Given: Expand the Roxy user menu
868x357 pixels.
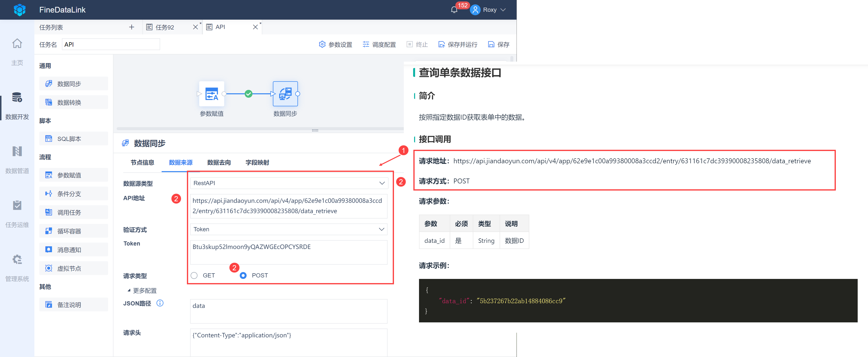Looking at the screenshot, I should coord(489,10).
